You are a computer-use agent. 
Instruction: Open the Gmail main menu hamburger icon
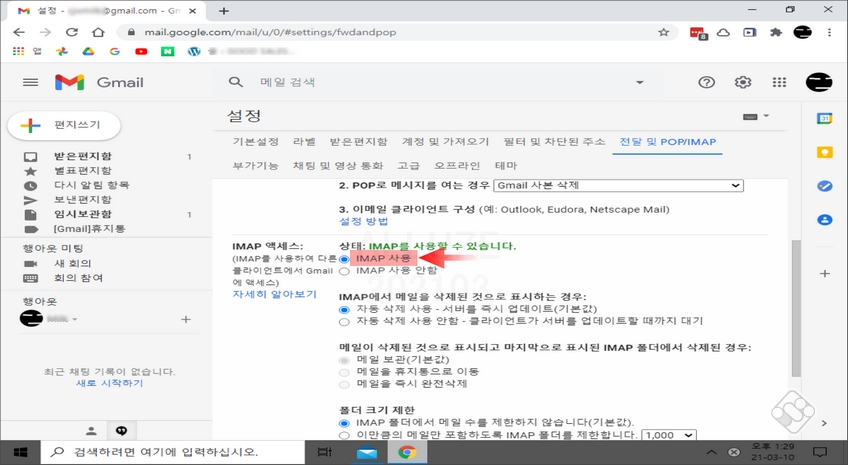click(x=30, y=82)
